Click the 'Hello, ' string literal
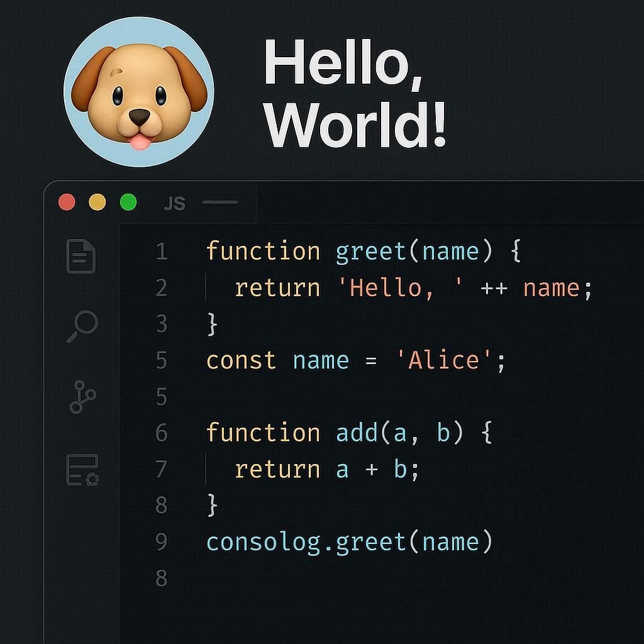The image size is (644, 644). tap(400, 288)
